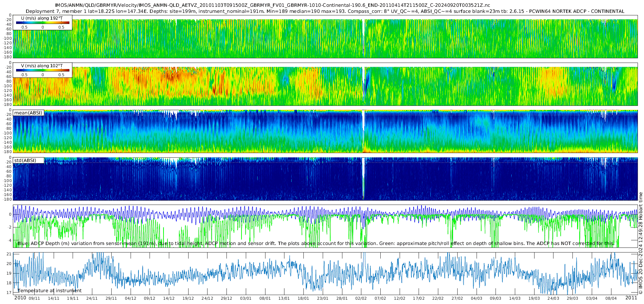Click the 'mean(ABSI)' panel label
The height and width of the screenshot is (304, 644).
(28, 113)
